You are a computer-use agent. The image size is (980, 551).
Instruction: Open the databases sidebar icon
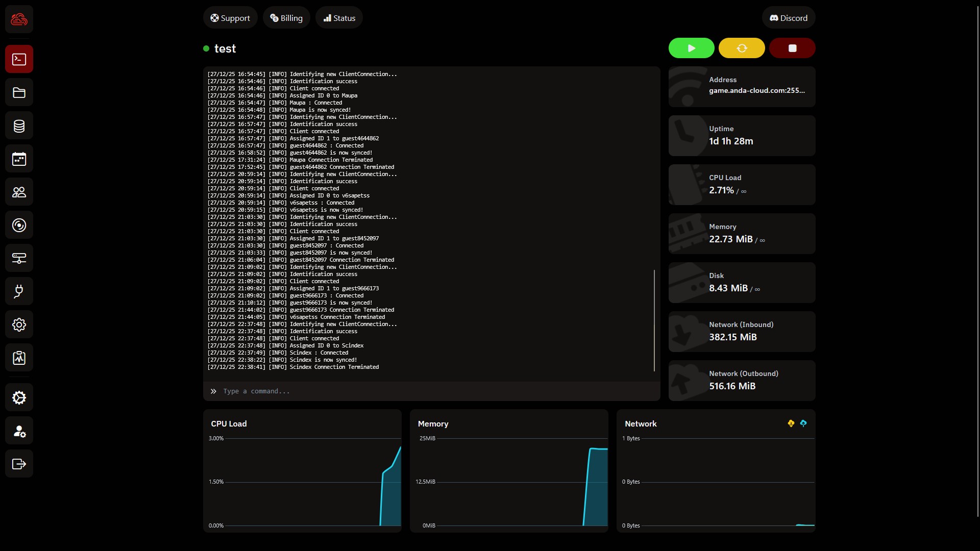[19, 126]
